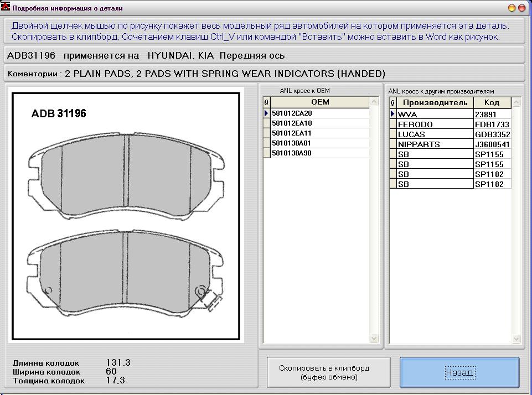This screenshot has width=532, height=395.
Task: Click the Код column header
Action: (492, 103)
